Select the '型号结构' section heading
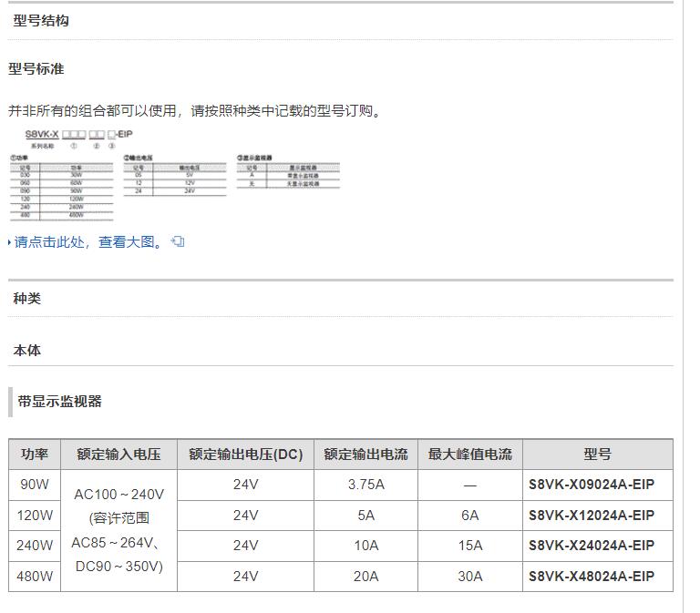Viewport: 700px width, 613px height. point(41,21)
